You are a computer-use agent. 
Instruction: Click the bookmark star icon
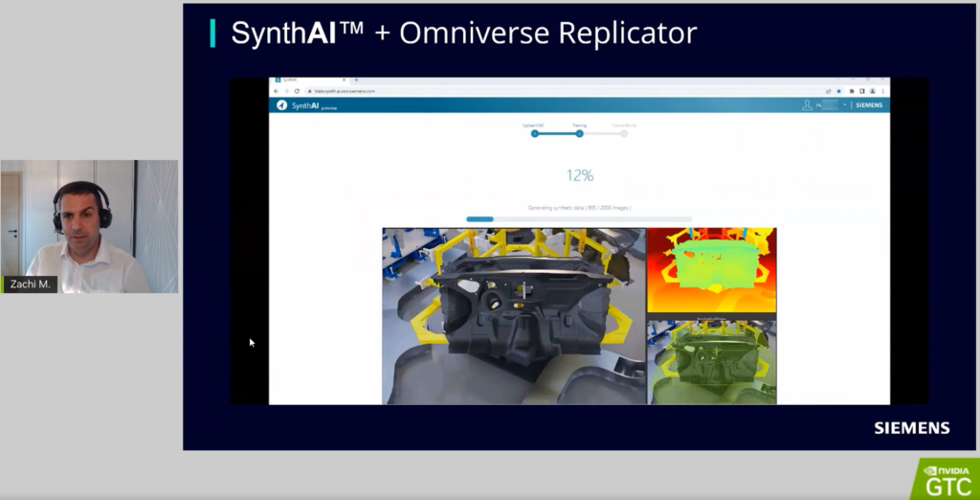pos(838,91)
